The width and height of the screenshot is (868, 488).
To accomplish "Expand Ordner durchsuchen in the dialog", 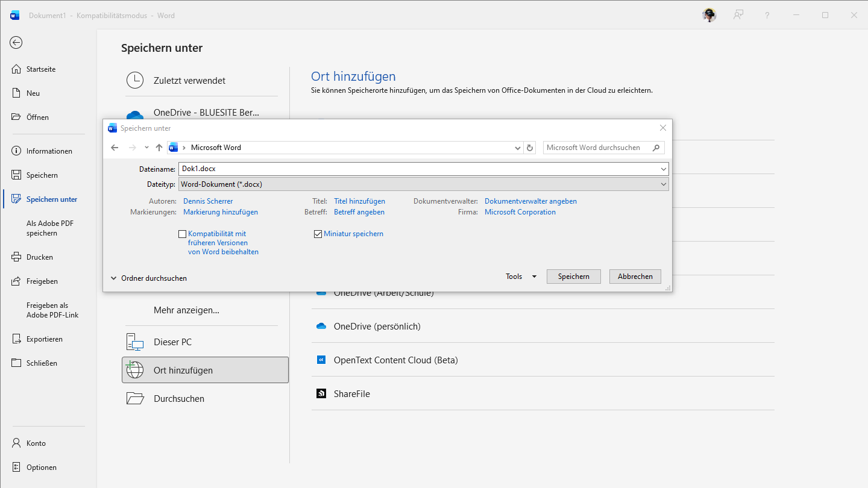I will (x=149, y=278).
